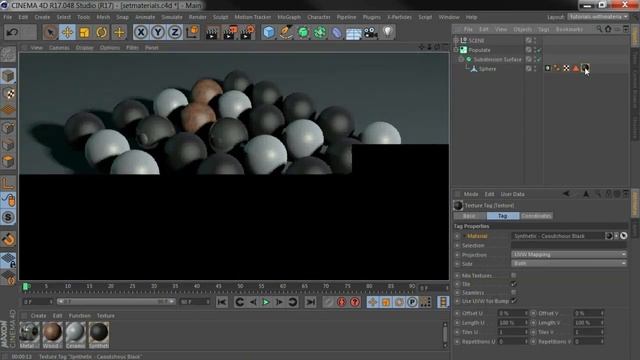Screen dimensions: 640x360
Task: Toggle the Y axis lock
Action: click(158, 32)
